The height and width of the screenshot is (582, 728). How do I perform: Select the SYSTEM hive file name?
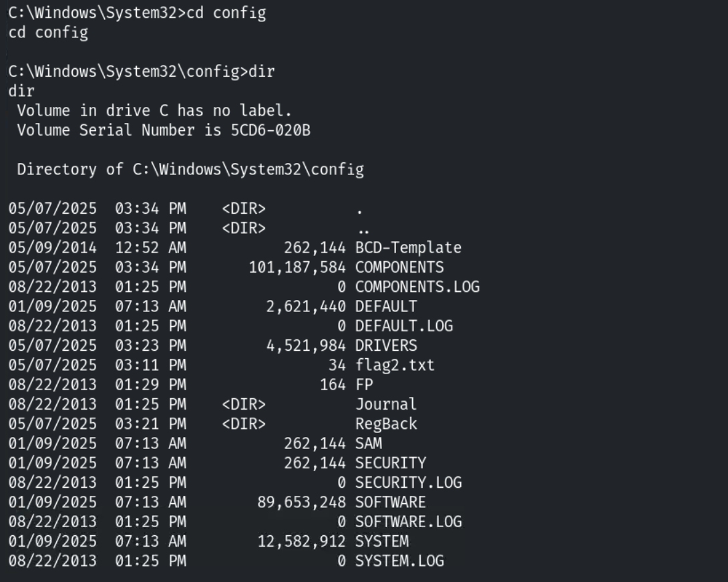[381, 541]
